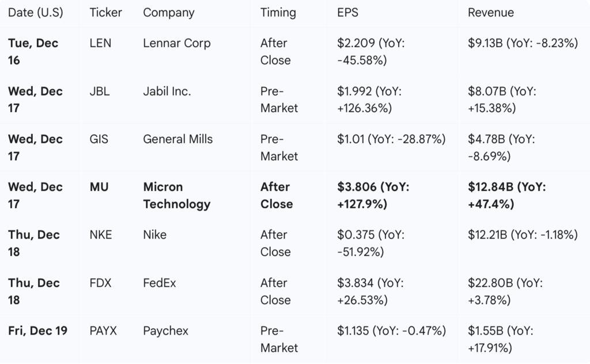Click the Micron Technology company cell

coord(176,195)
